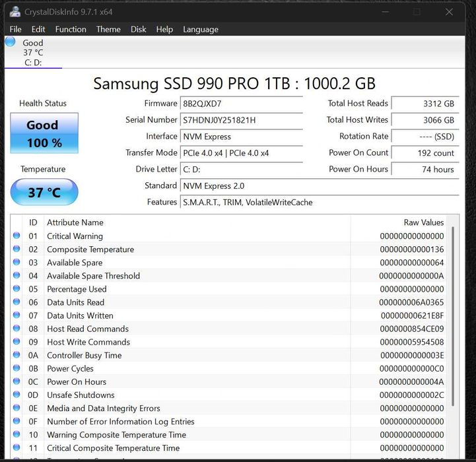Viewport: 476px width, 462px height.
Task: Click the Power On Count value 192 count
Action: pos(425,153)
